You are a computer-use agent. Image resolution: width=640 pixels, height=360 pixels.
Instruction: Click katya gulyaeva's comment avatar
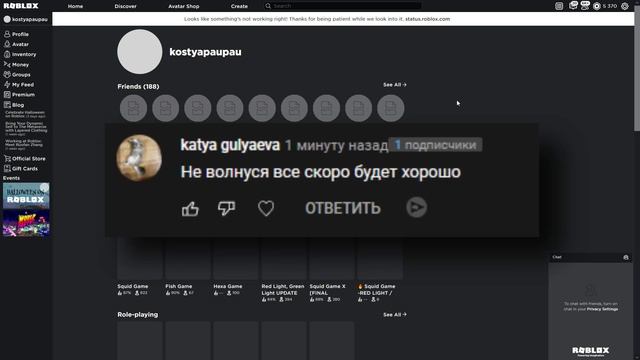(x=139, y=158)
